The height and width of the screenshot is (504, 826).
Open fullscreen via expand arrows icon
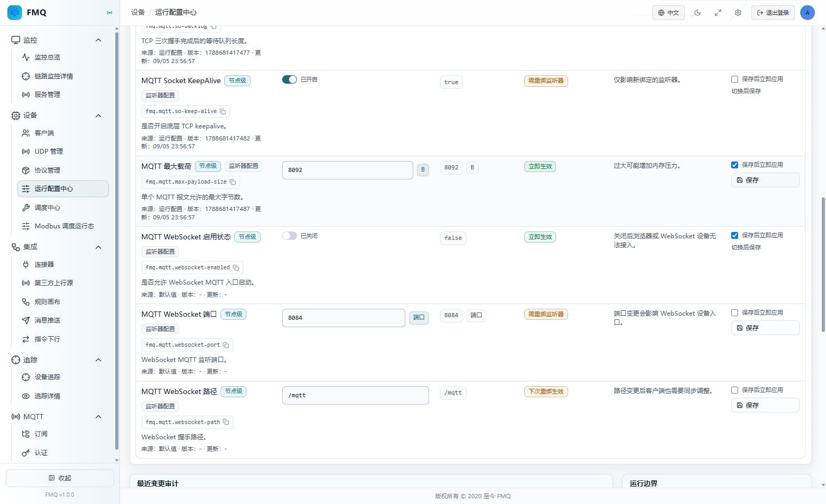tap(718, 13)
